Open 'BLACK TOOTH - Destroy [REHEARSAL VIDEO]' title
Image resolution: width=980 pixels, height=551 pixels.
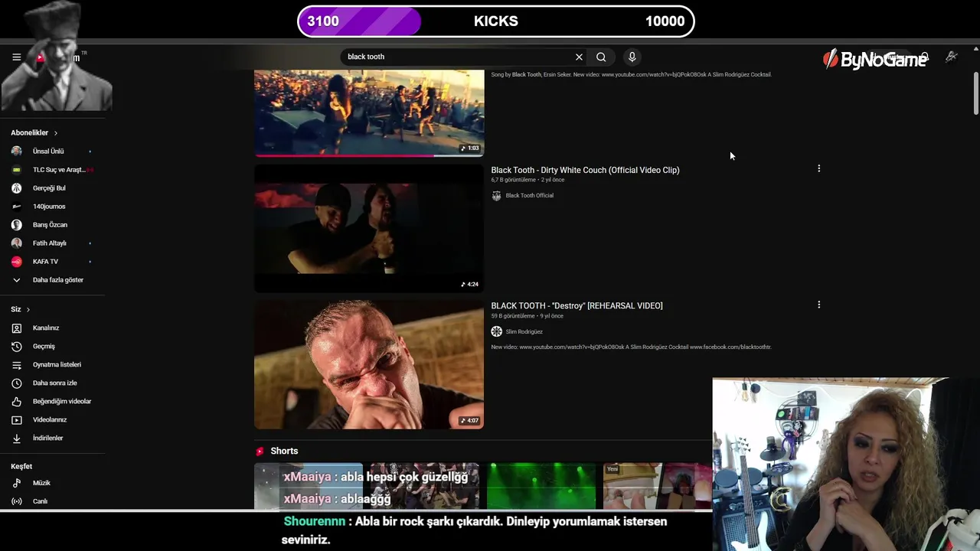[577, 305]
